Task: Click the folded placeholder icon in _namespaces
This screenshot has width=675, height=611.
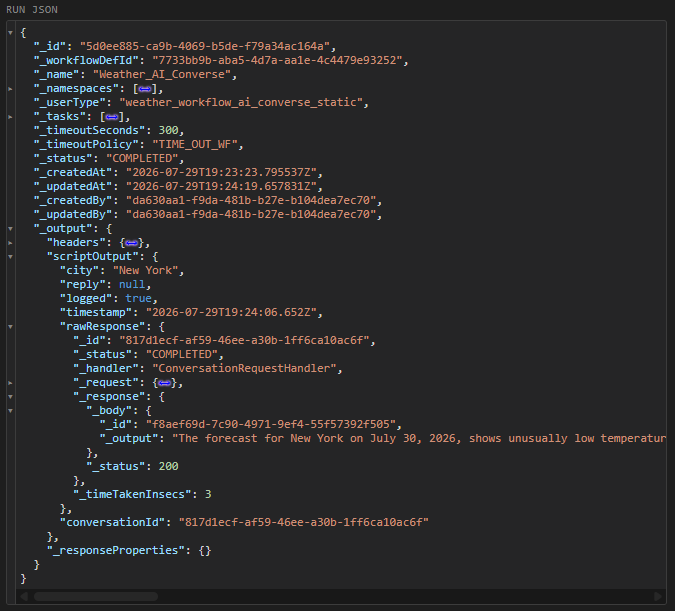Action: point(145,89)
